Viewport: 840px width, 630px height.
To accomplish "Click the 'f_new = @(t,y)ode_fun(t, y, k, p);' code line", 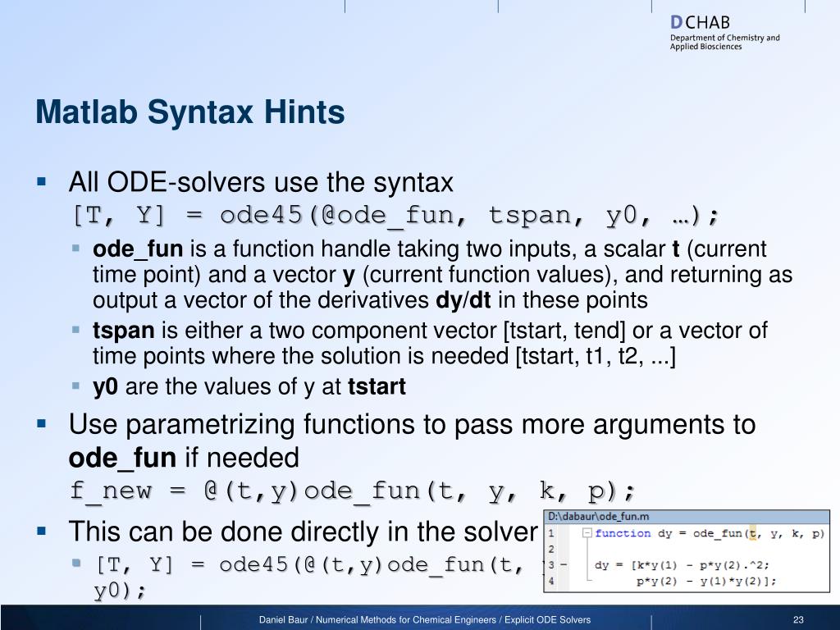I will pos(353,491).
